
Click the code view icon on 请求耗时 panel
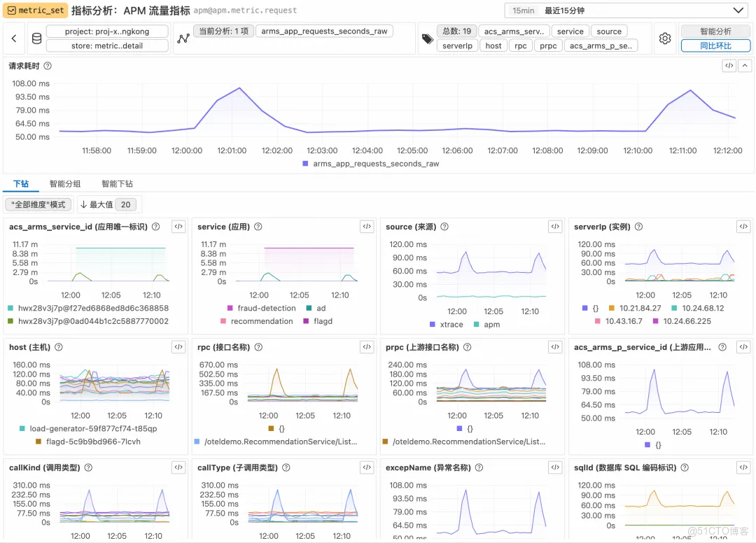click(728, 65)
